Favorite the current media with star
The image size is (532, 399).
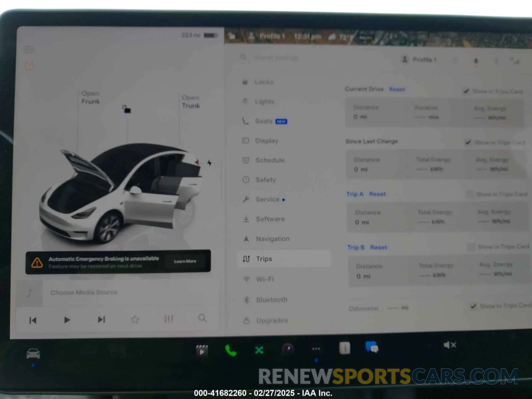point(135,319)
